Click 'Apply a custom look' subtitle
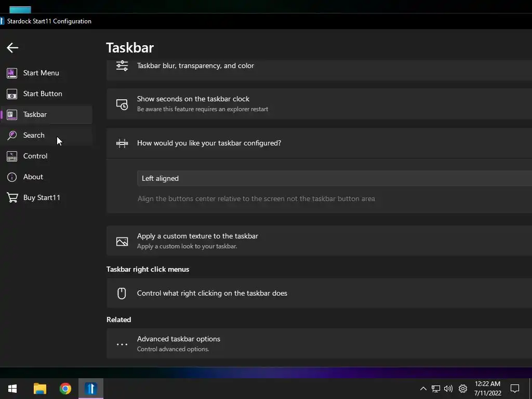Image resolution: width=532 pixels, height=399 pixels. pos(187,246)
